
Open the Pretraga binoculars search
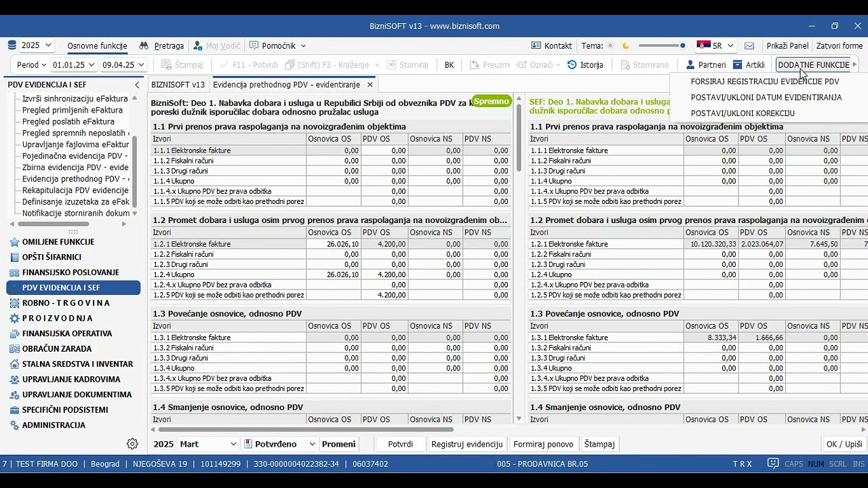(161, 45)
